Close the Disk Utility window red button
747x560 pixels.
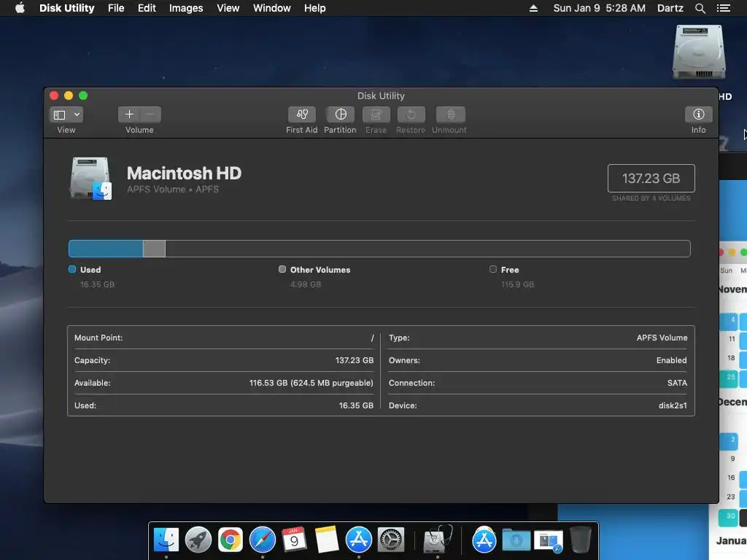[54, 96]
